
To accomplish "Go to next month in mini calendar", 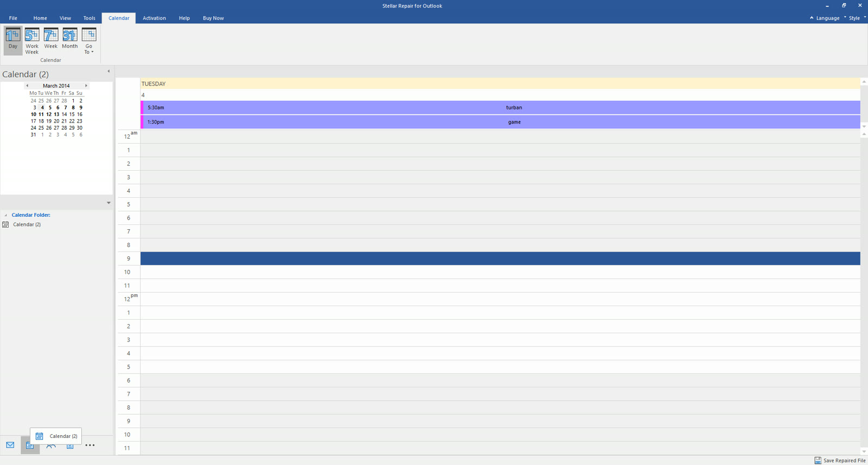I will click(x=86, y=86).
